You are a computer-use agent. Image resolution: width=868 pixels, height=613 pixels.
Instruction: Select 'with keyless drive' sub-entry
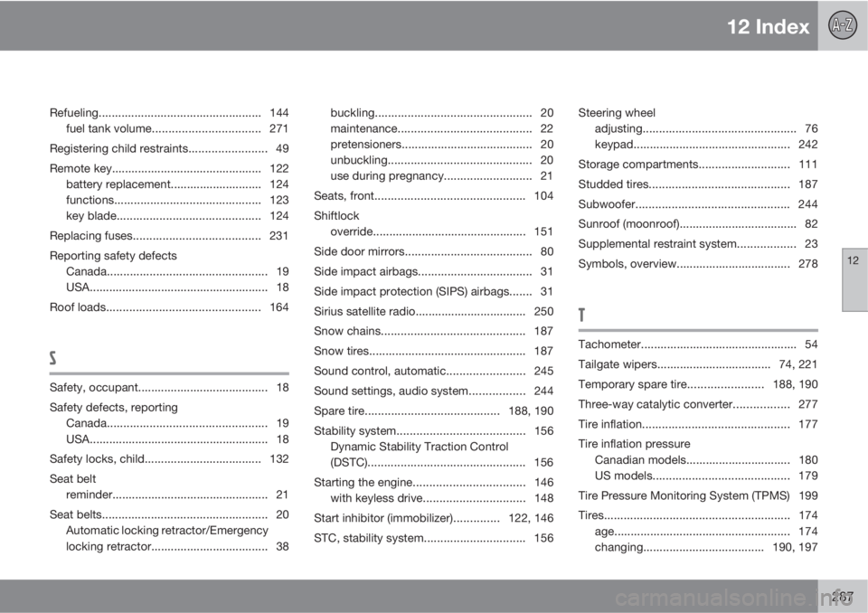(442, 498)
